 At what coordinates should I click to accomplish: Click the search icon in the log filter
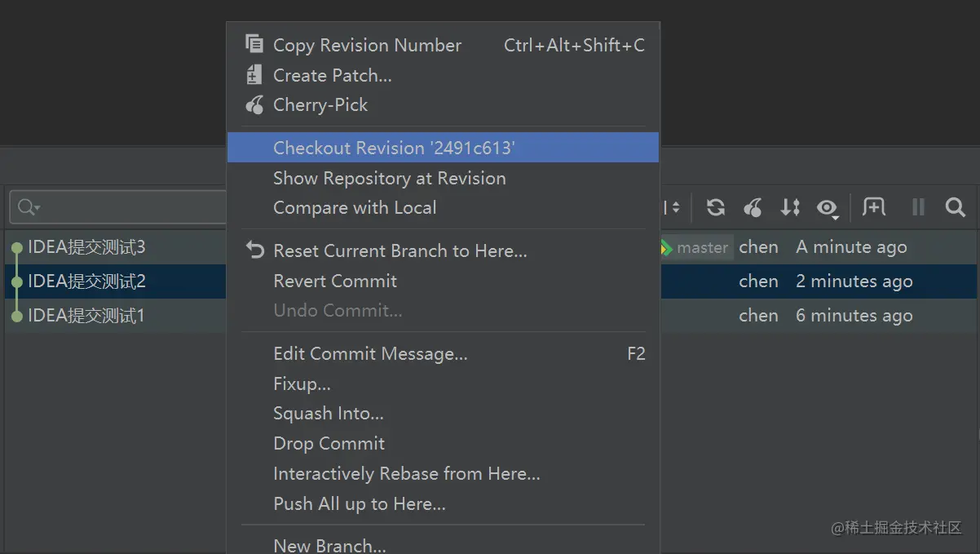(28, 207)
